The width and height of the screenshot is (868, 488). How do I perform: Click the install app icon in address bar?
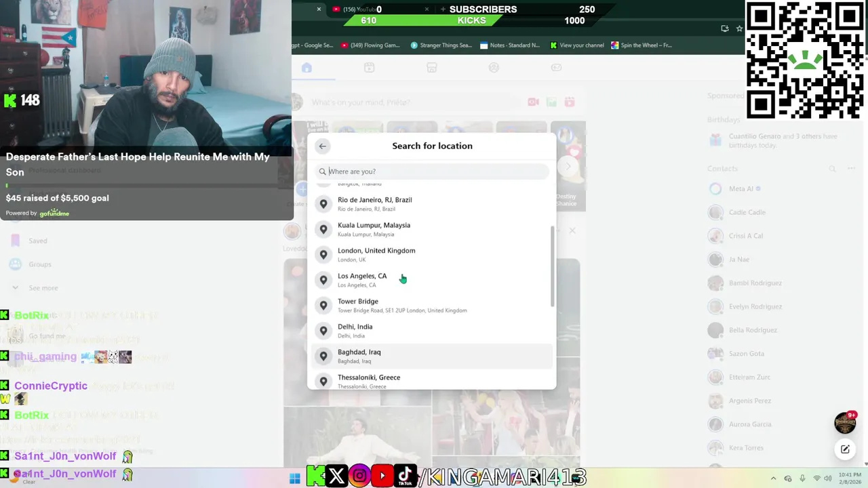tap(725, 28)
